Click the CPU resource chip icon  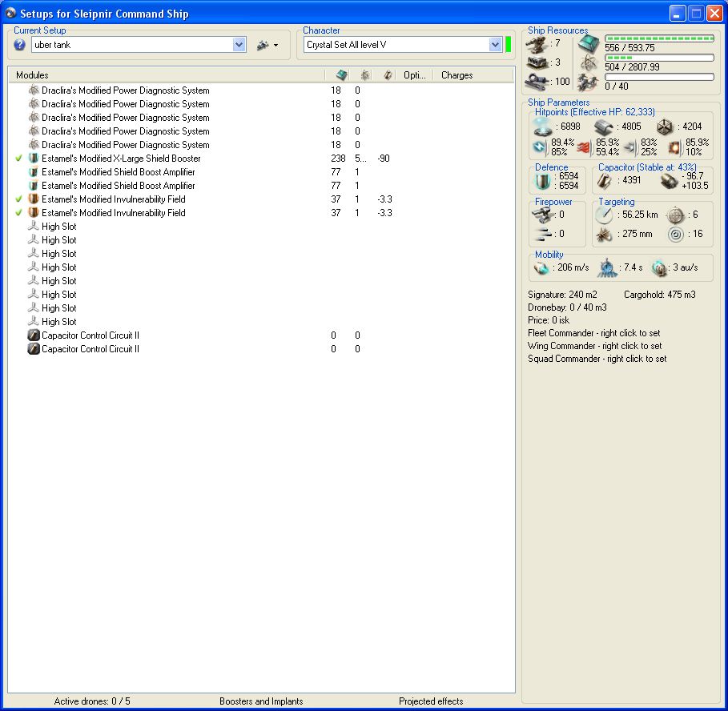tap(589, 44)
